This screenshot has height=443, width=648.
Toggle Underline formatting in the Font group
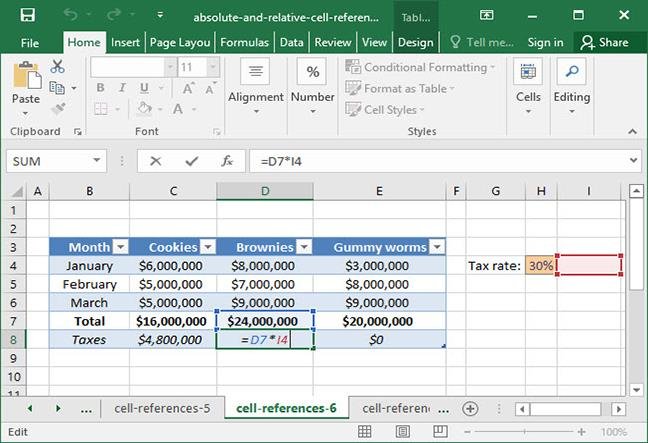pos(144,88)
